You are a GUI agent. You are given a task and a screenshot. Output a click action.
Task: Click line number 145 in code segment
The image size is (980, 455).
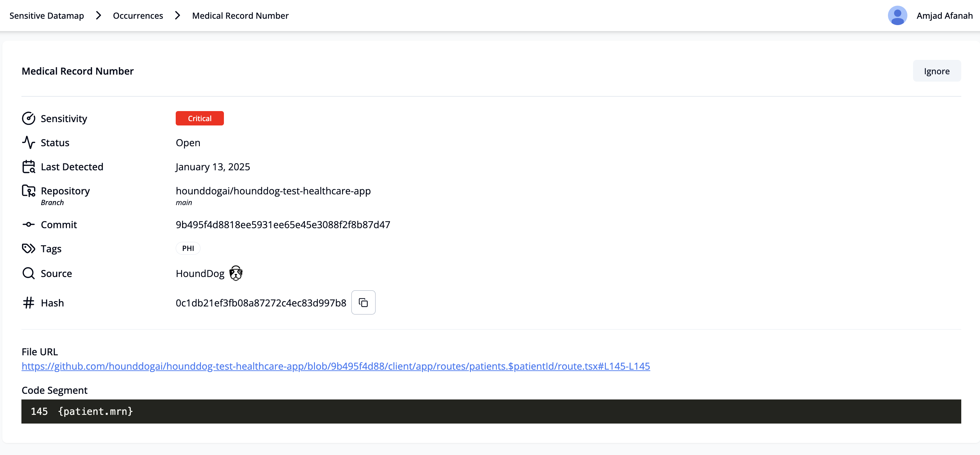pos(39,411)
